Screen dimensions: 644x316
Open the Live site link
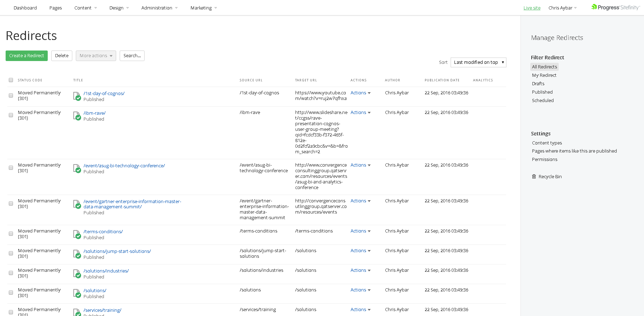click(532, 8)
